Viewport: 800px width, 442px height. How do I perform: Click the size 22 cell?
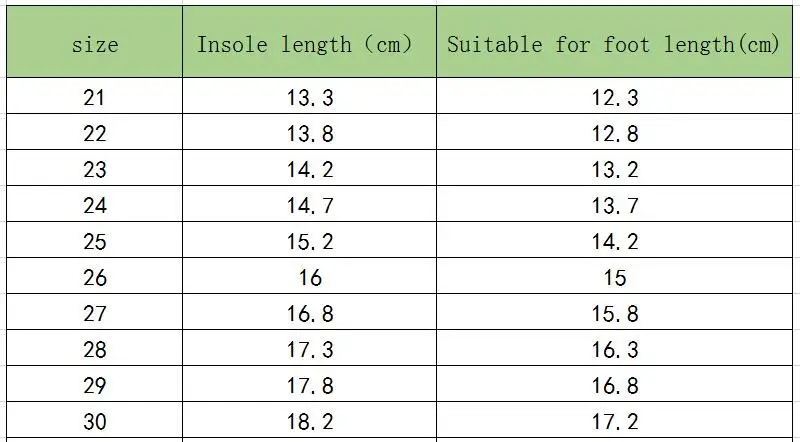click(x=95, y=134)
